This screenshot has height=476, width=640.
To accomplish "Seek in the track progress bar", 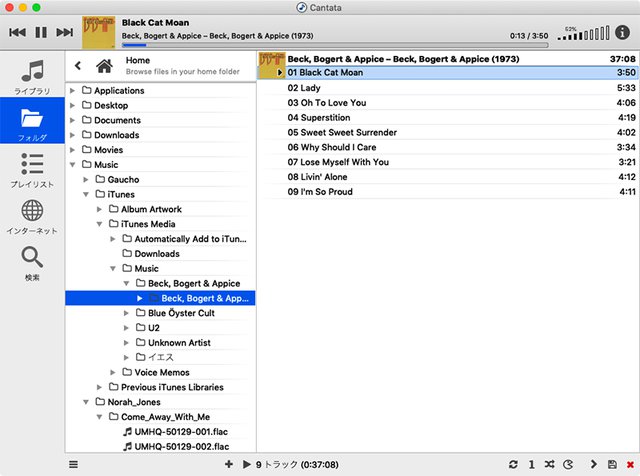I will click(x=335, y=45).
